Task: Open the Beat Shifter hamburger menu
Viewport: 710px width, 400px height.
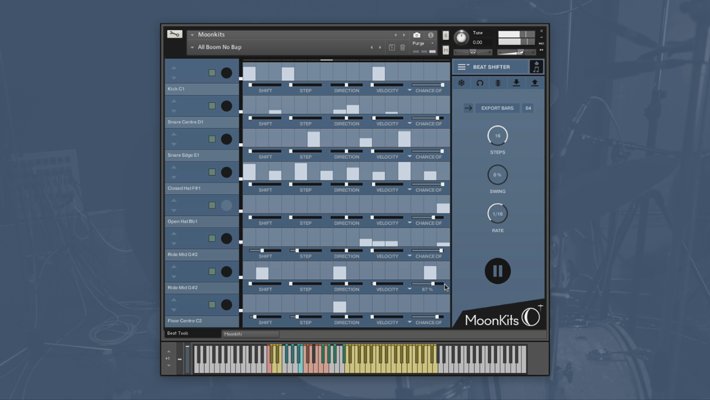Action: (x=462, y=67)
